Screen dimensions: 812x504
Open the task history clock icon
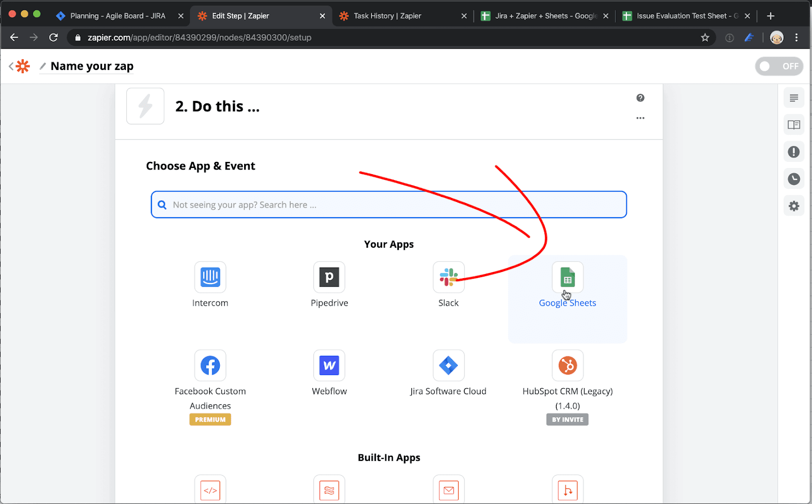pos(794,179)
